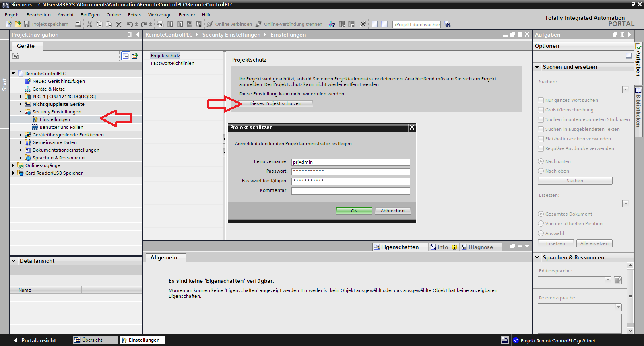Open the Editiersprache dropdown
Viewport: 644px width, 346px height.
click(608, 280)
